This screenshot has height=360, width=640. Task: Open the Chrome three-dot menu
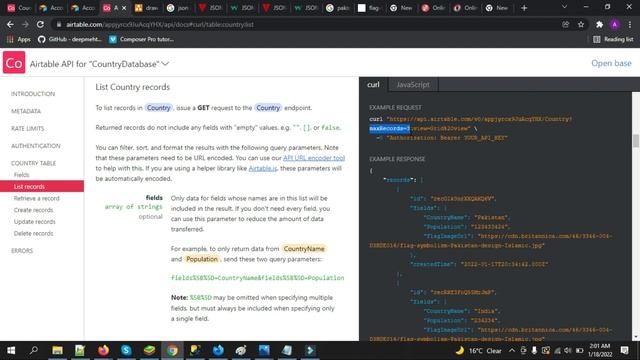[x=630, y=24]
